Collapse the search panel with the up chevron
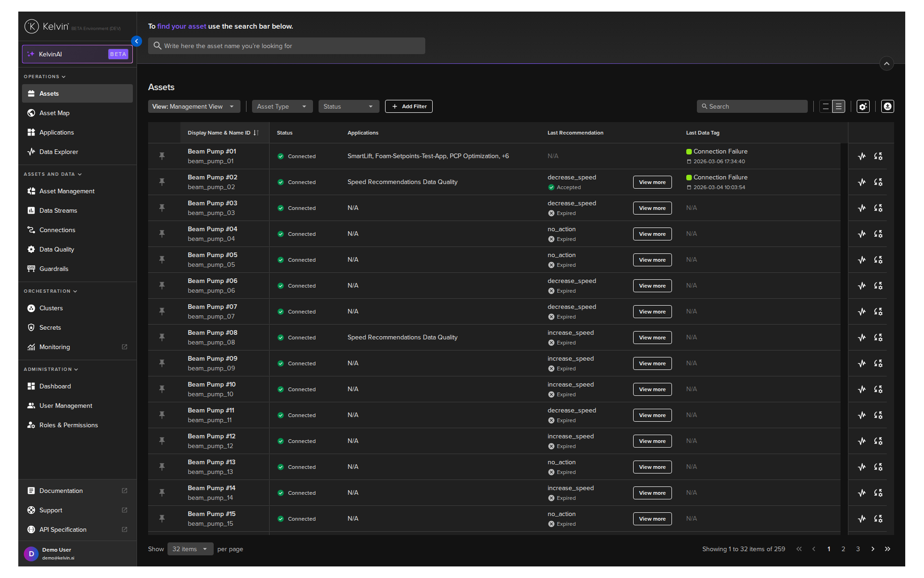Viewport: 924px width, 578px height. [x=886, y=64]
